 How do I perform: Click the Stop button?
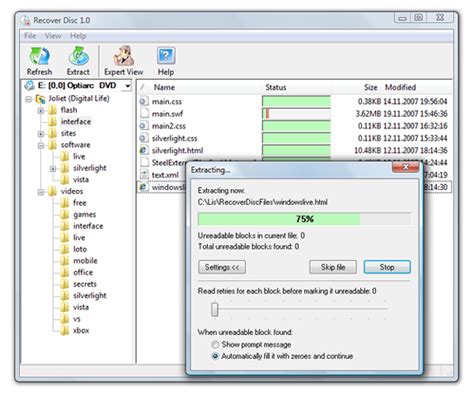click(387, 267)
